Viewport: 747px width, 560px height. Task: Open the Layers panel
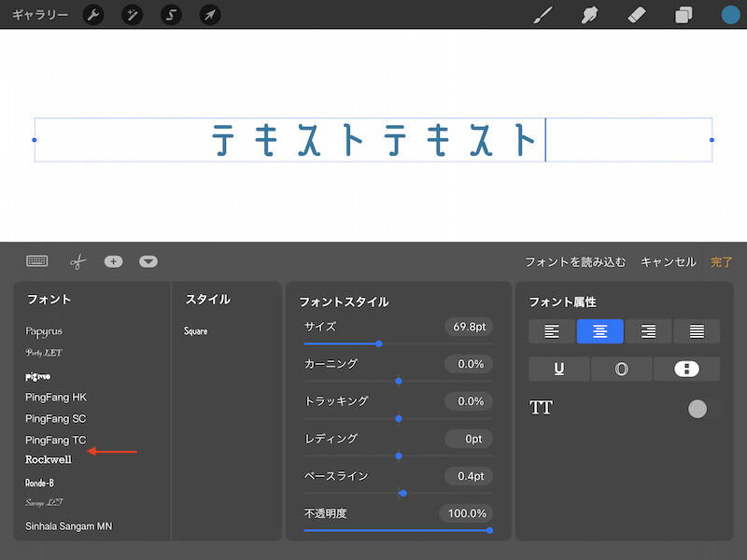click(684, 15)
